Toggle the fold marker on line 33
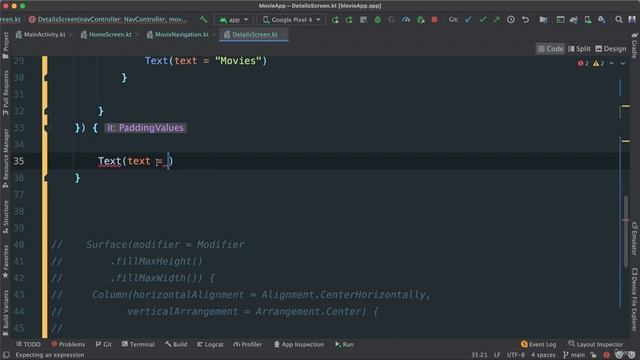The height and width of the screenshot is (360, 640). [46, 128]
